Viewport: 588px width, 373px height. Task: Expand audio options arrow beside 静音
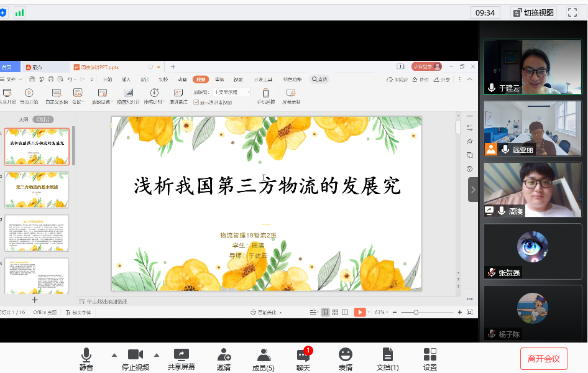click(114, 355)
